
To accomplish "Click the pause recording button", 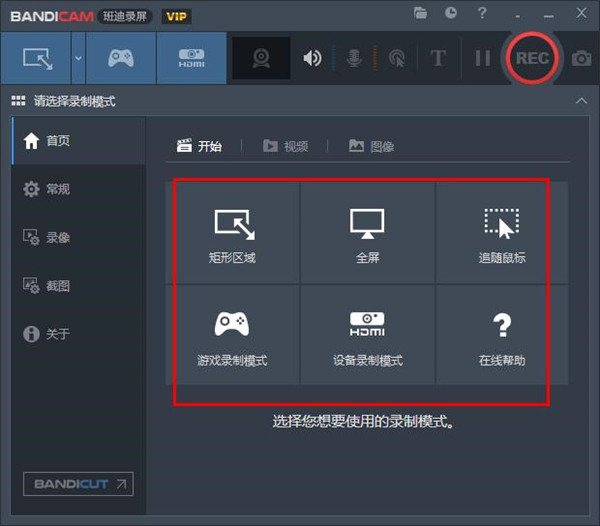I will pyautogui.click(x=483, y=58).
